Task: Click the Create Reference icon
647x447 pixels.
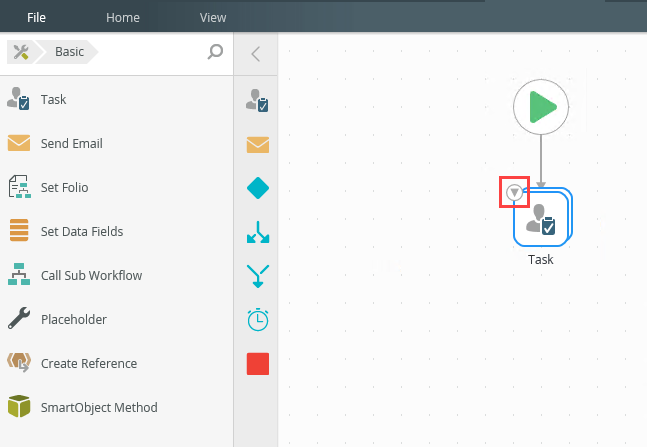Action: pyautogui.click(x=19, y=362)
